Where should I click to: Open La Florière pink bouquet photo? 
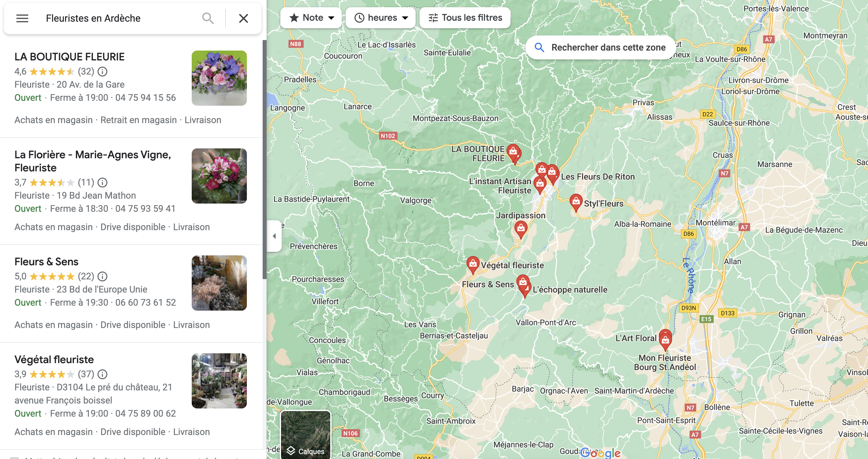(219, 176)
